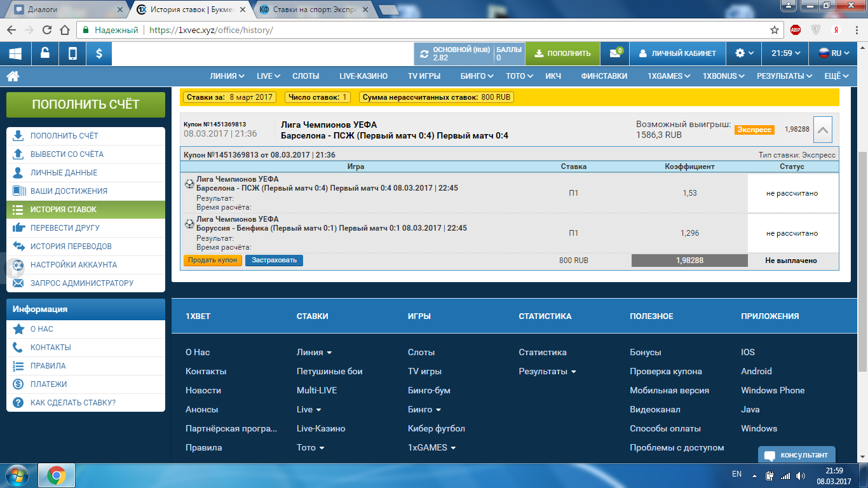Expand the LIVE menu

[269, 76]
